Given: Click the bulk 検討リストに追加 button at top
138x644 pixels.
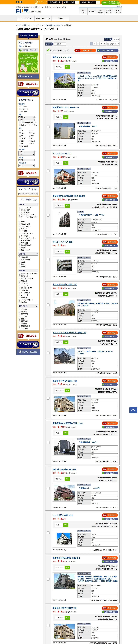Looking at the screenshot, I should tap(108, 50).
